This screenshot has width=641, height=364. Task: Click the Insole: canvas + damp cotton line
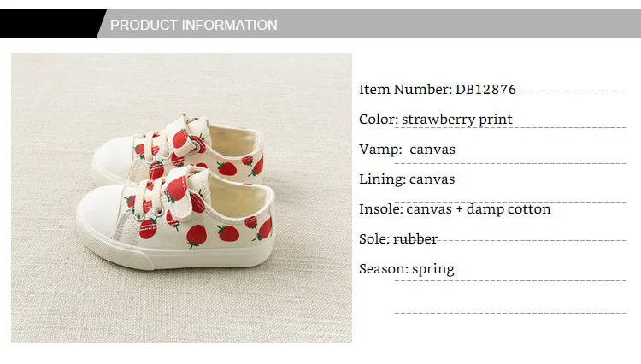coord(455,209)
